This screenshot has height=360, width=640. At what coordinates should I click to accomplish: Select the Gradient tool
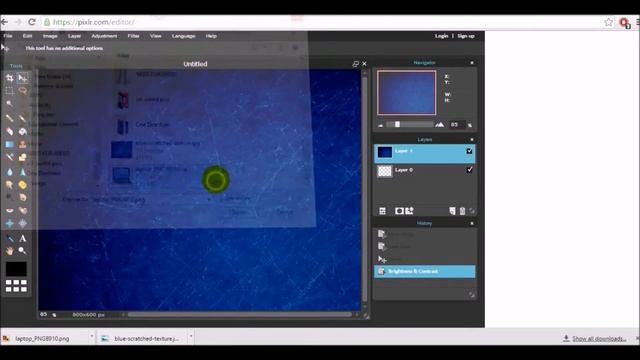(x=10, y=144)
